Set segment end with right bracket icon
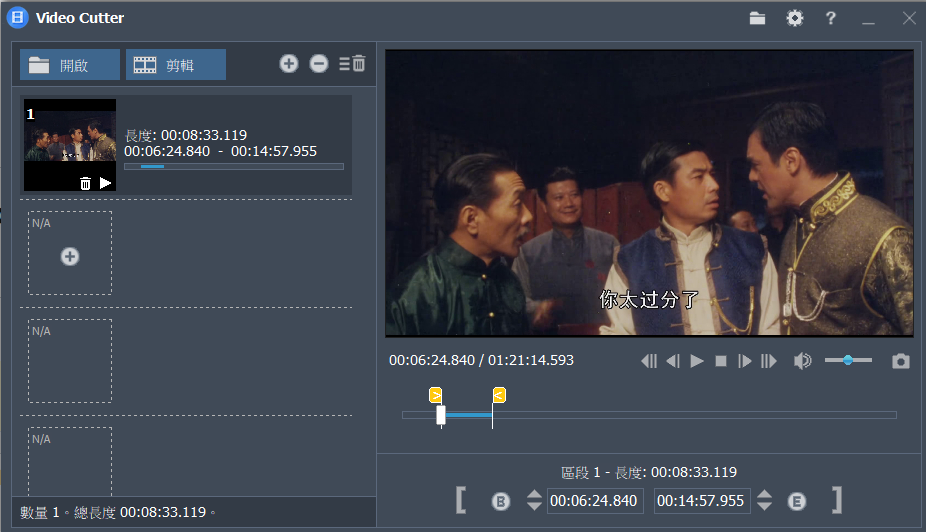This screenshot has width=926, height=532. coord(837,500)
